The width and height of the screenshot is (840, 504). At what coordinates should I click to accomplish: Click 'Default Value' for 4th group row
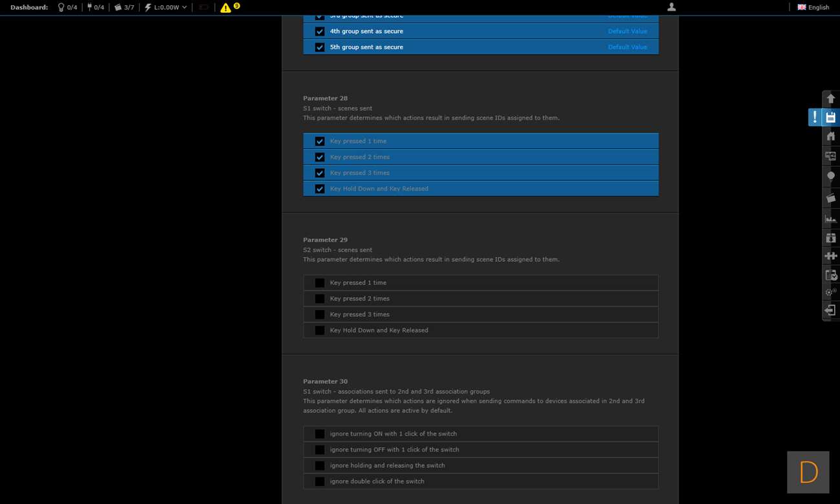[627, 31]
